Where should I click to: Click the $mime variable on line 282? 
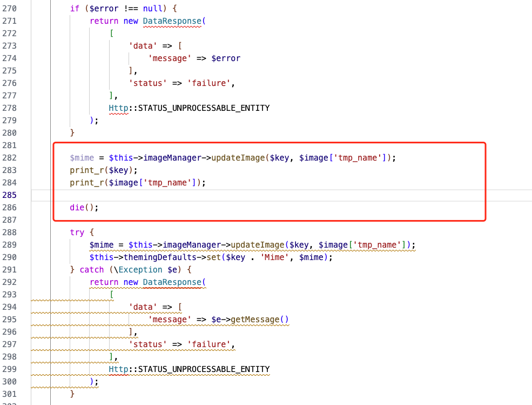[x=82, y=158]
